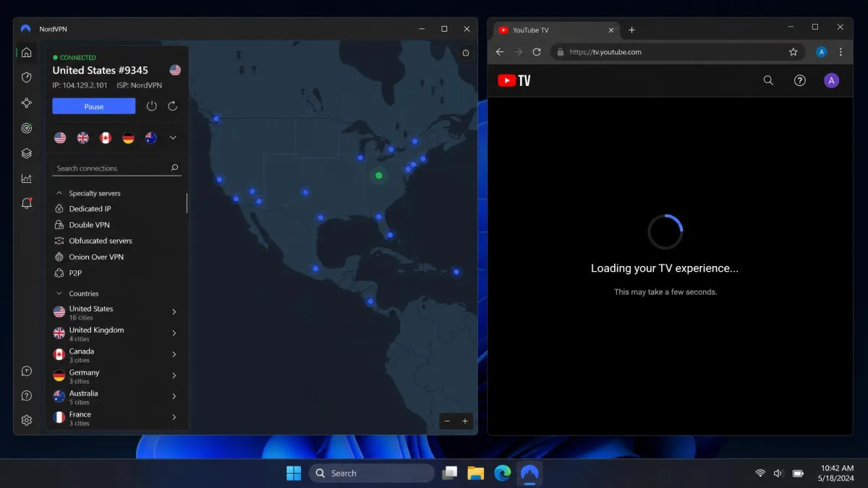Close the YouTube TV tab
Image resolution: width=868 pixels, height=488 pixels.
tap(611, 30)
